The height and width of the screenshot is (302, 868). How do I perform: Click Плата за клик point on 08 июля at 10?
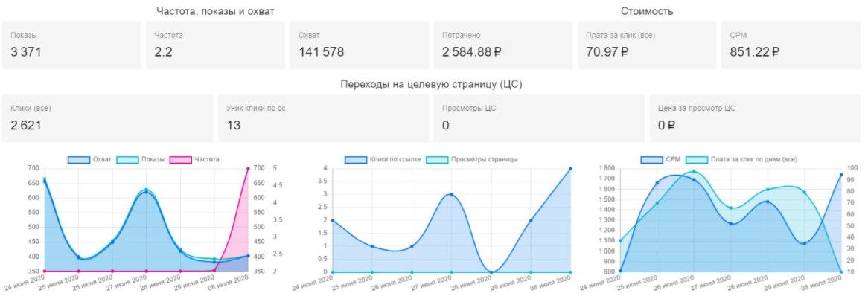pos(841,272)
